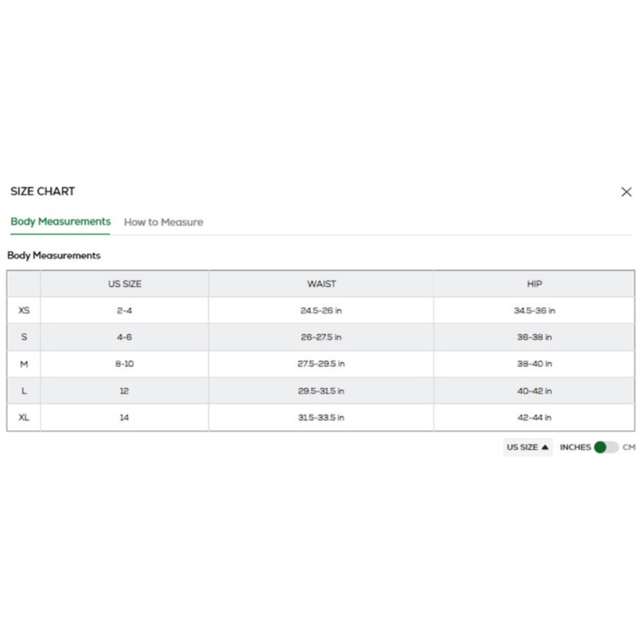Screen dimensions: 644x644
Task: Select the Body Measurements tab
Action: pos(61,222)
